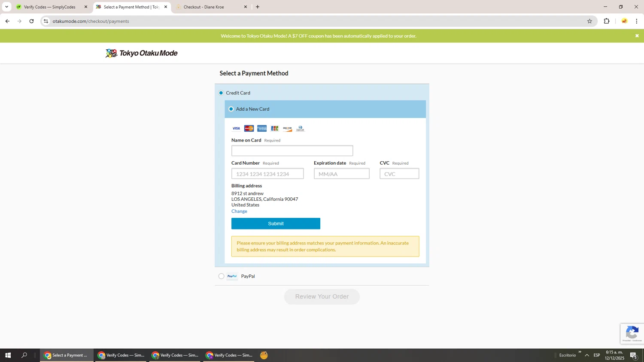
Task: Bookmark this page with the star icon
Action: click(589, 21)
